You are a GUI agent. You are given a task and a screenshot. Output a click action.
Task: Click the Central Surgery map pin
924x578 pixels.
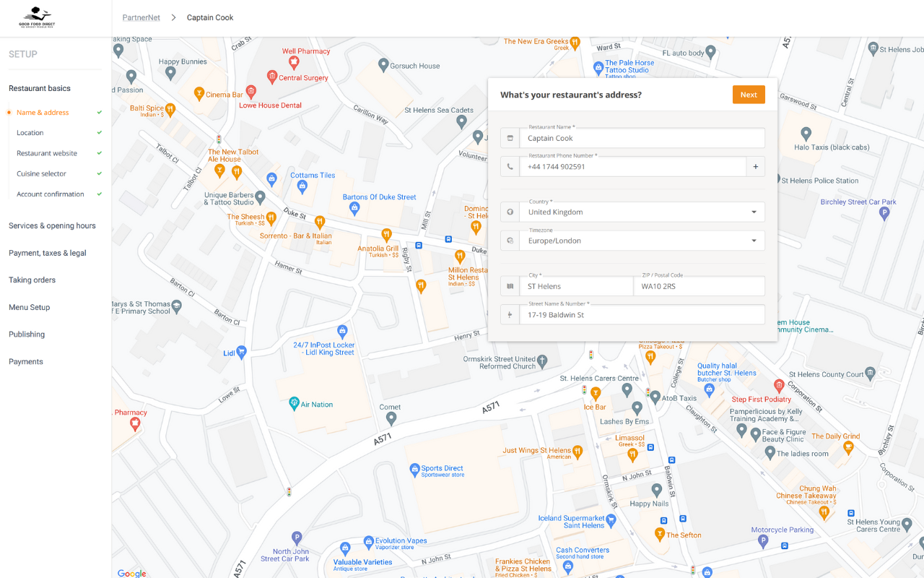[x=272, y=77]
